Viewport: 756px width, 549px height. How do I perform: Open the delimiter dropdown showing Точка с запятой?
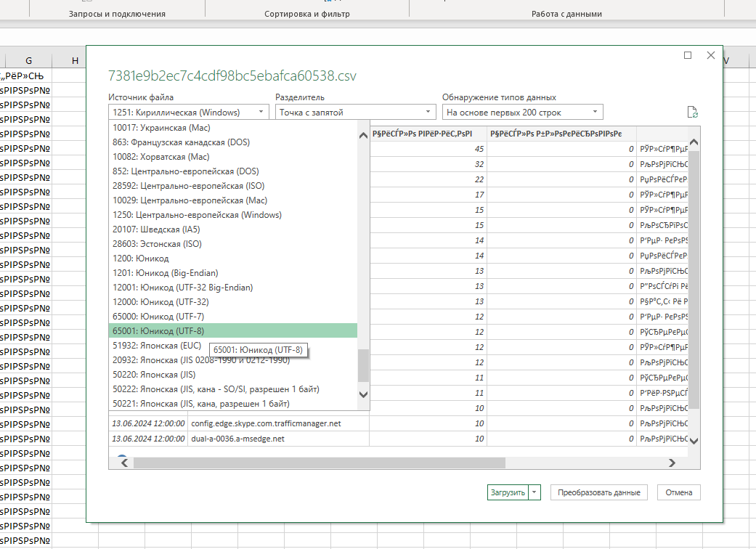pyautogui.click(x=355, y=112)
